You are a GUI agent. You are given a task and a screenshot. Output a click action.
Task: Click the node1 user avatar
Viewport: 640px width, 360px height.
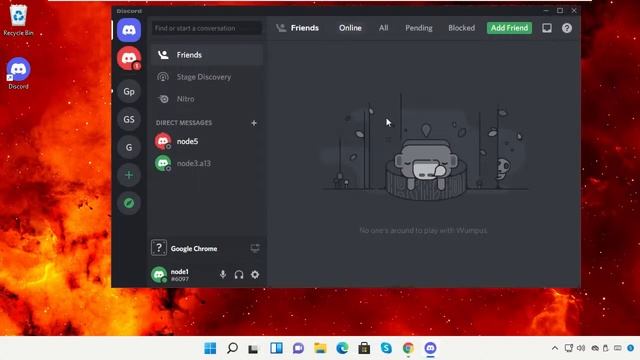[159, 274]
